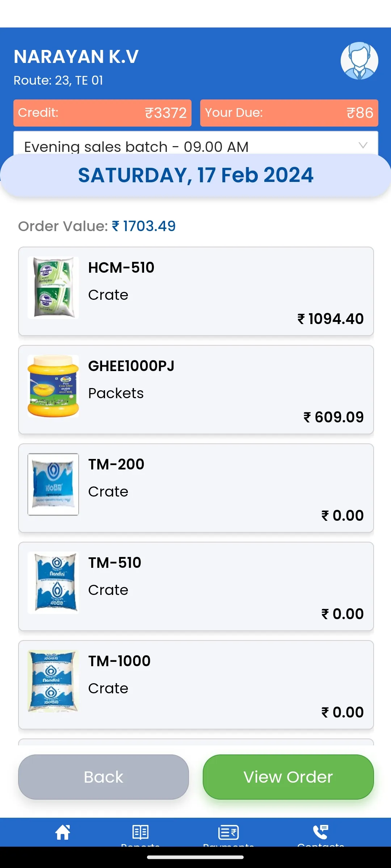The image size is (391, 868).
Task: Open Reports from the book icon
Action: tap(140, 832)
